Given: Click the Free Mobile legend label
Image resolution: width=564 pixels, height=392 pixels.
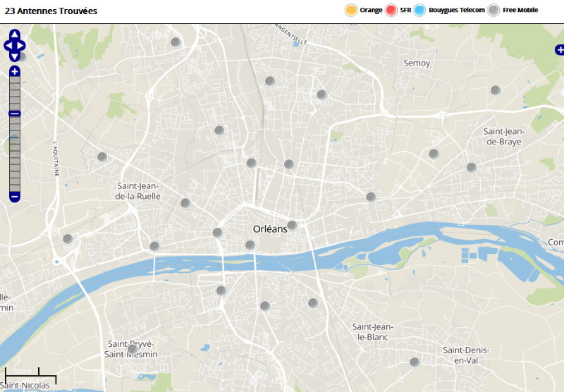Looking at the screenshot, I should click(x=521, y=10).
